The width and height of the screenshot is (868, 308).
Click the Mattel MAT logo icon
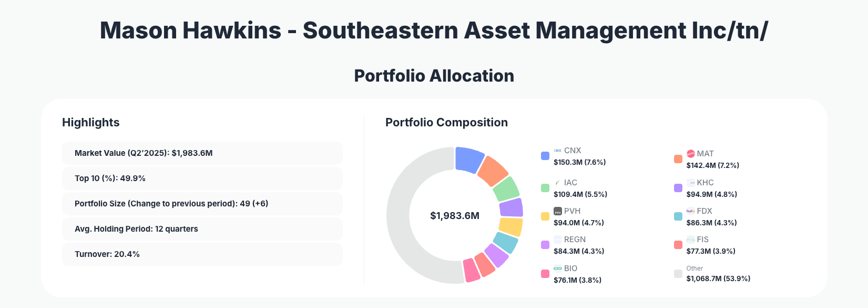coord(691,154)
